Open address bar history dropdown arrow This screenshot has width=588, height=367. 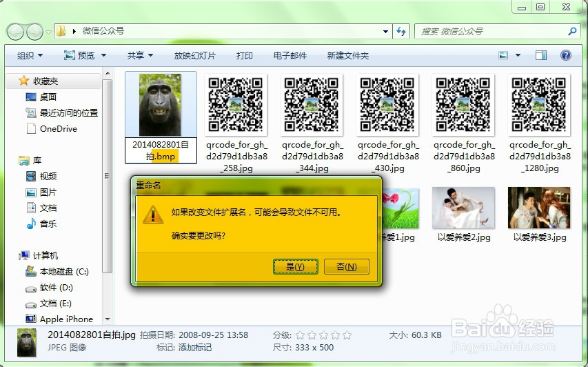point(385,32)
